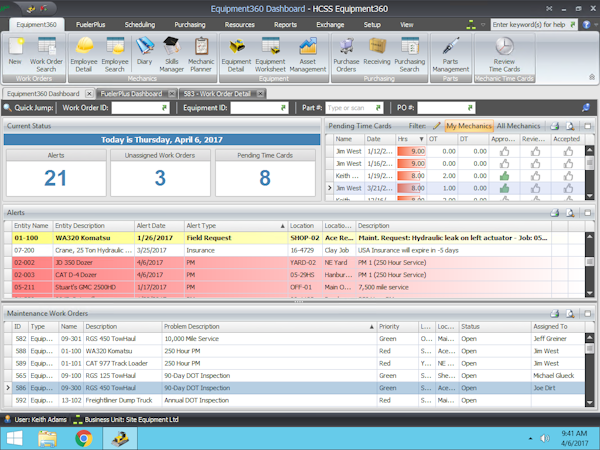Screen dimensions: 600x450
Task: Open the Diary tool
Action: pyautogui.click(x=144, y=52)
